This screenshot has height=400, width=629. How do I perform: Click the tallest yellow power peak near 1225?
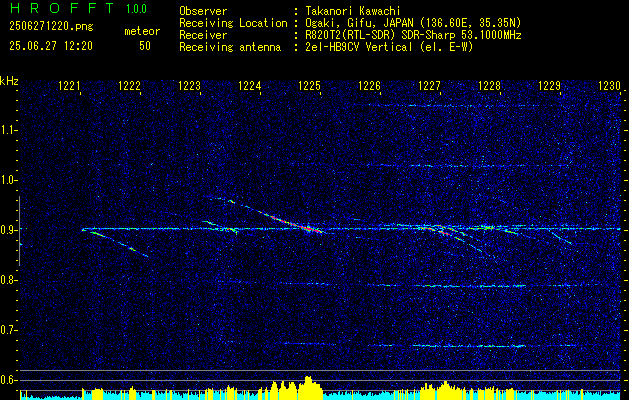(308, 387)
